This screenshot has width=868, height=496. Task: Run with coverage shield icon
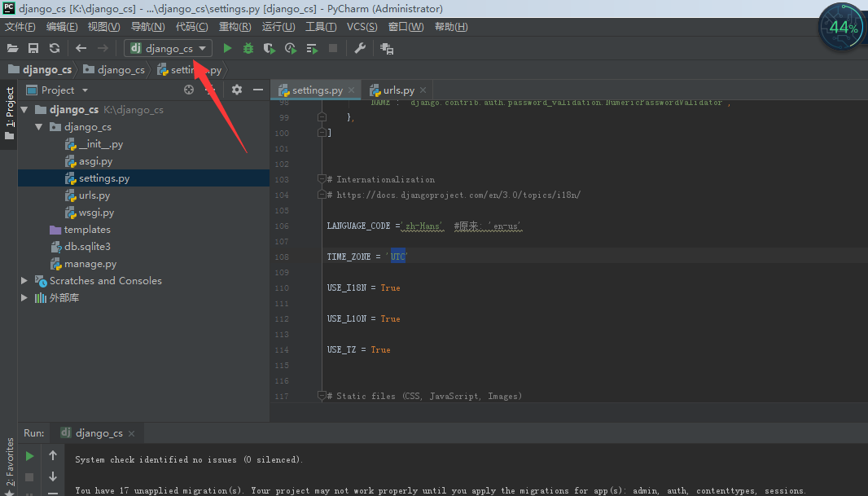coord(269,49)
